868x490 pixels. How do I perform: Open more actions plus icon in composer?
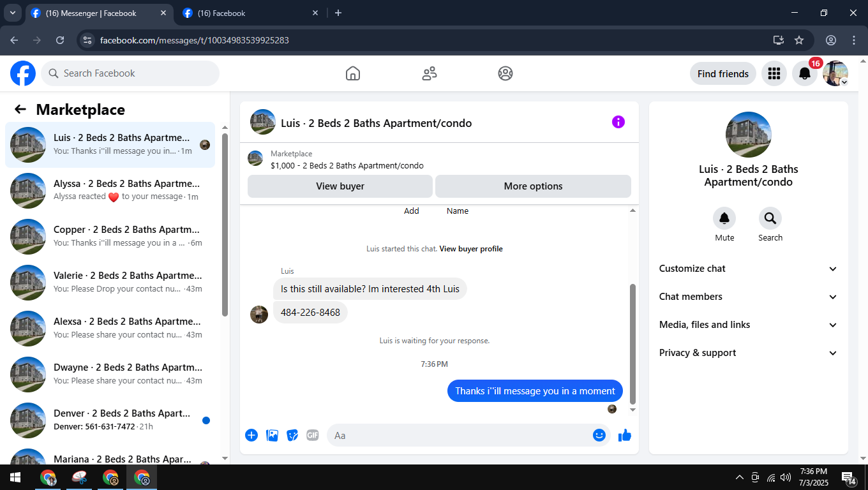pyautogui.click(x=251, y=435)
